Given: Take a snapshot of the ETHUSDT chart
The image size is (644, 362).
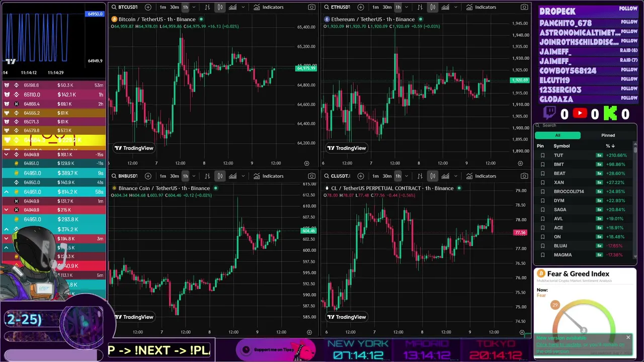Looking at the screenshot, I should click(525, 7).
